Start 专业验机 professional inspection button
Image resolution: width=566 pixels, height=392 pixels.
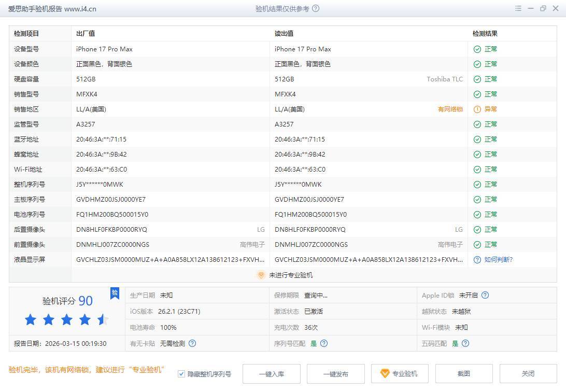click(x=400, y=374)
